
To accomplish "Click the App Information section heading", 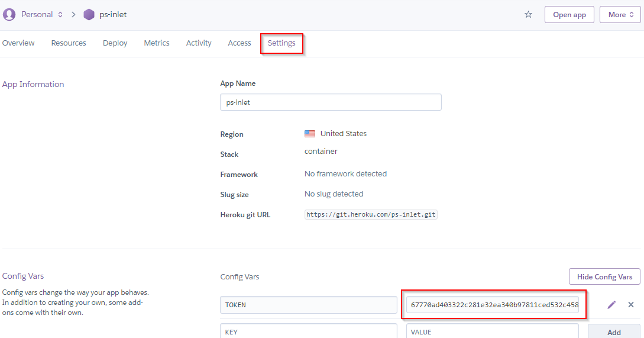I will [x=33, y=84].
